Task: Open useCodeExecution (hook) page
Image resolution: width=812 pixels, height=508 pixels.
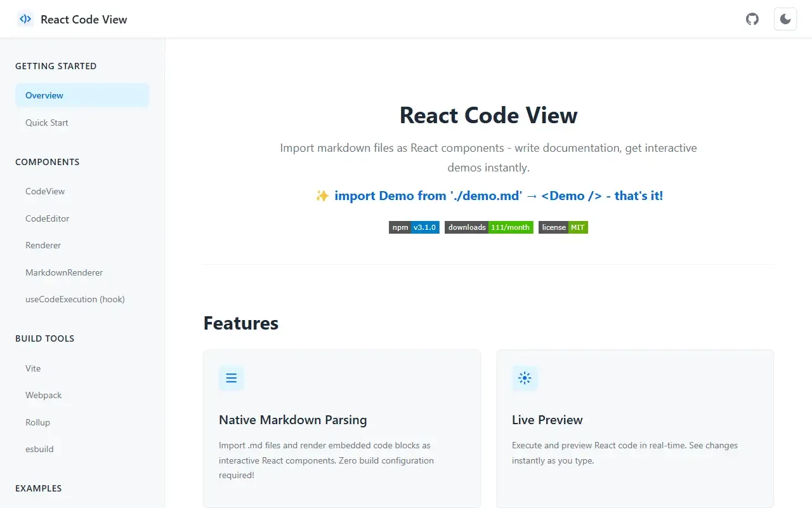Action: (x=82, y=299)
